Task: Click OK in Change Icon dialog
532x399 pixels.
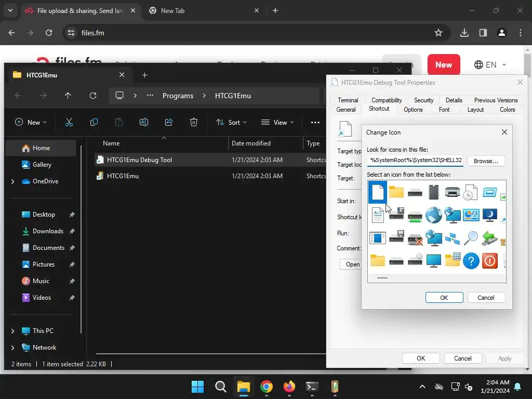Action: click(x=444, y=298)
